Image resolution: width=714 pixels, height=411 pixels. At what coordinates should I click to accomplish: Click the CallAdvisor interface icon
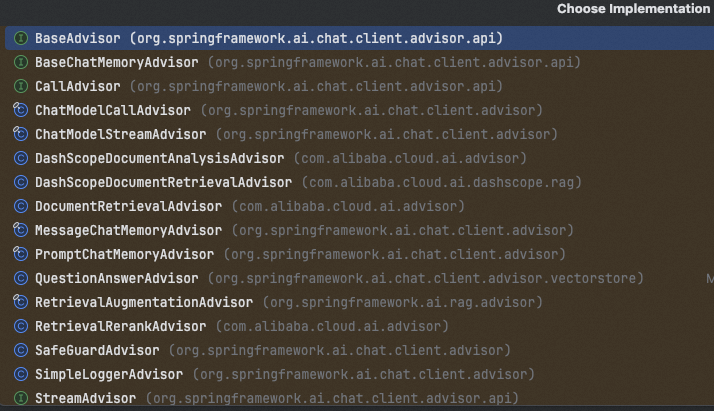[20, 86]
